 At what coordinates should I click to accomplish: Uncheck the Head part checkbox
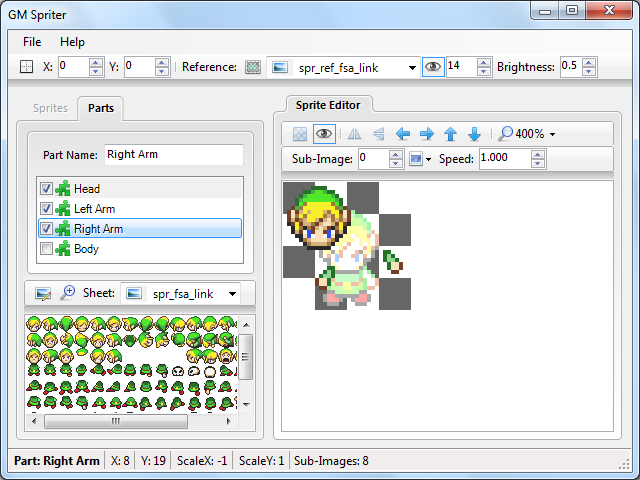(x=46, y=189)
